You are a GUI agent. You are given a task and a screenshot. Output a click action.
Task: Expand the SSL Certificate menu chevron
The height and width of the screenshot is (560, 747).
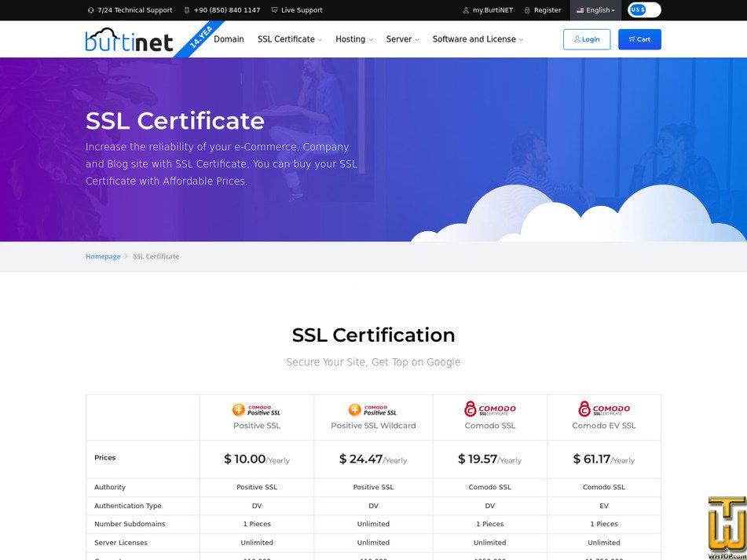click(321, 38)
